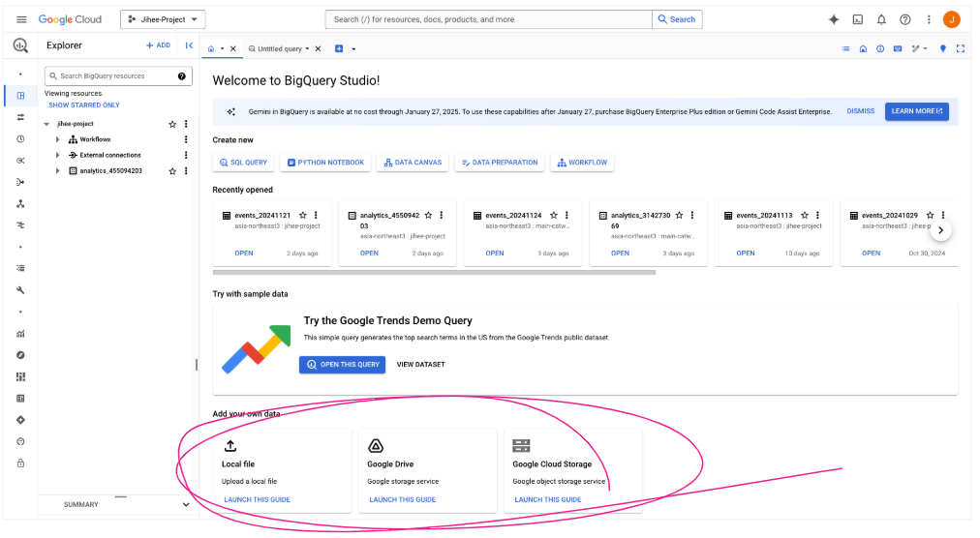This screenshot has height=538, width=980.
Task: Open the wrench sidebar icon
Action: click(20, 290)
